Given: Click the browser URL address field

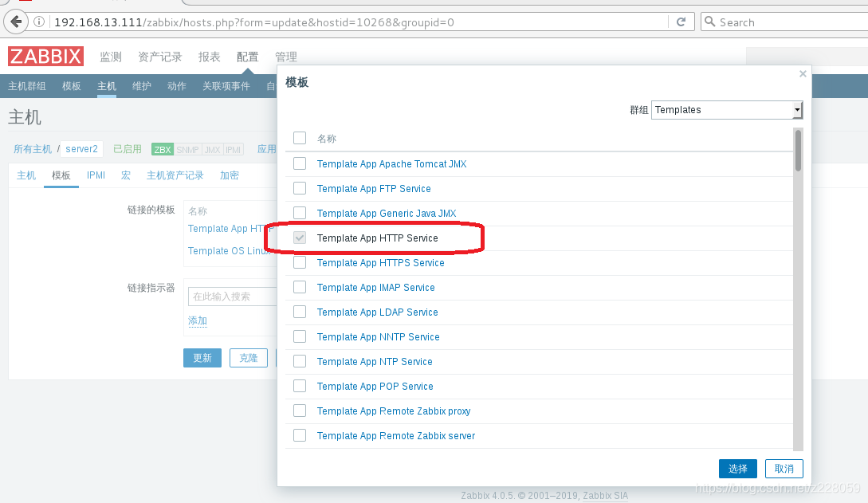Looking at the screenshot, I should click(359, 22).
